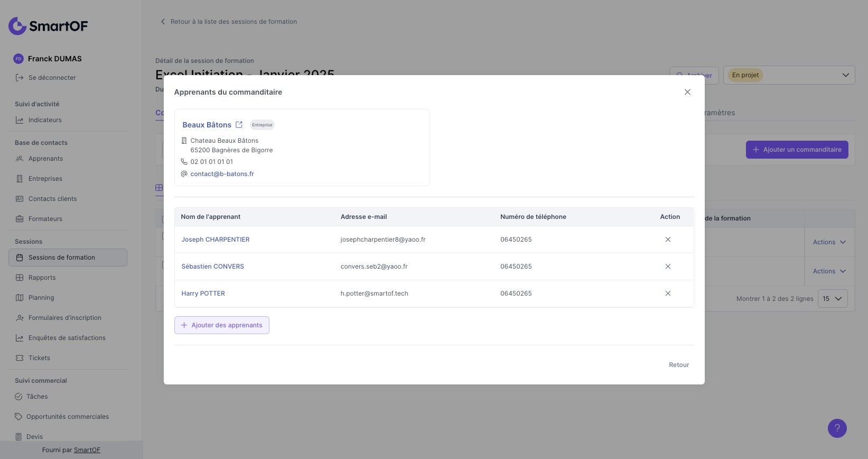
Task: Click the purple help question mark icon
Action: pos(837,428)
